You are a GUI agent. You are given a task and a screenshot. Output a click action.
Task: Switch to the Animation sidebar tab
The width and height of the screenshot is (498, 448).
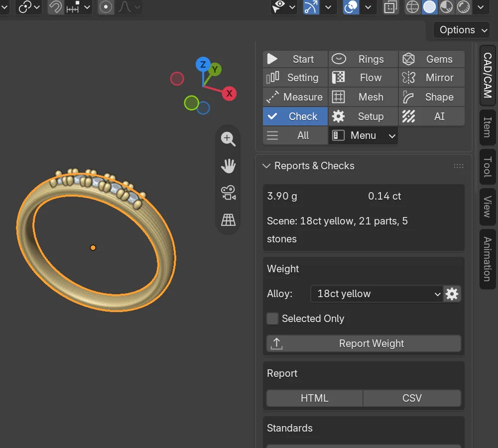(x=488, y=259)
